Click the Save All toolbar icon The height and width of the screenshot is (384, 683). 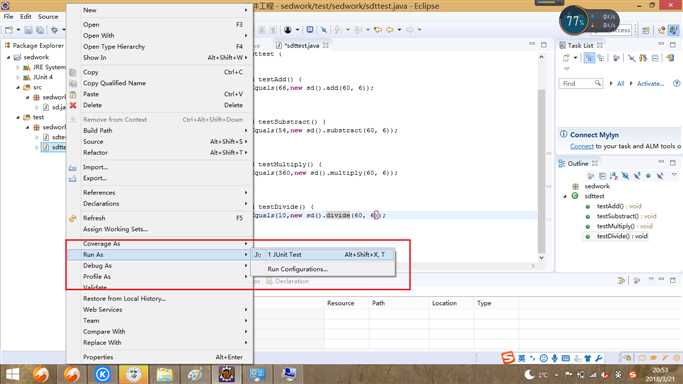point(40,30)
